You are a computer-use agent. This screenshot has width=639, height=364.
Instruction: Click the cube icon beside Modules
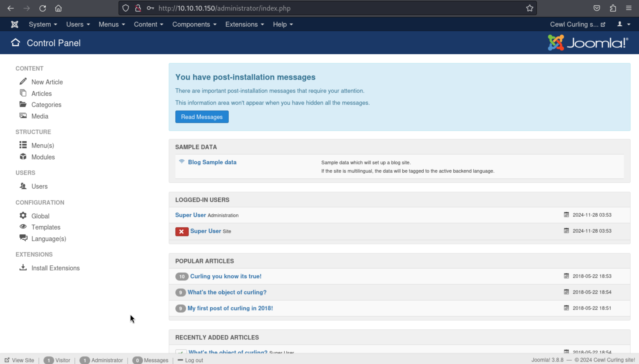pos(23,157)
